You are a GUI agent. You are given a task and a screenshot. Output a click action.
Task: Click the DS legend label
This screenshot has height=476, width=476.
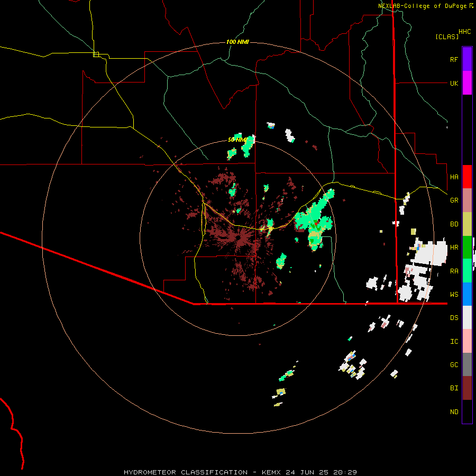coord(454,317)
